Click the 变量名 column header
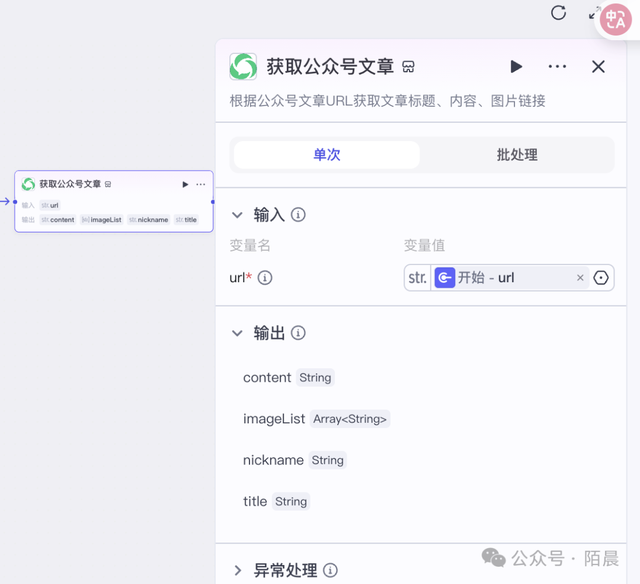The width and height of the screenshot is (640, 584). point(250,246)
